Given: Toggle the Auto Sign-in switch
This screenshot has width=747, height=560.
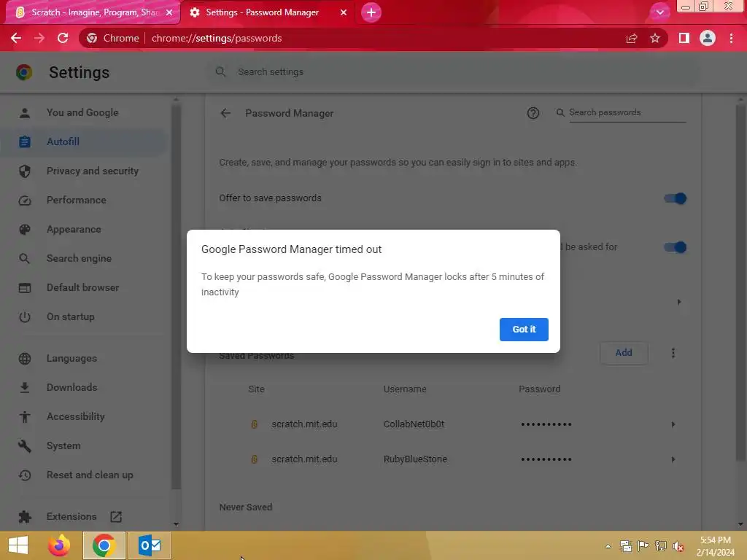Looking at the screenshot, I should (675, 247).
